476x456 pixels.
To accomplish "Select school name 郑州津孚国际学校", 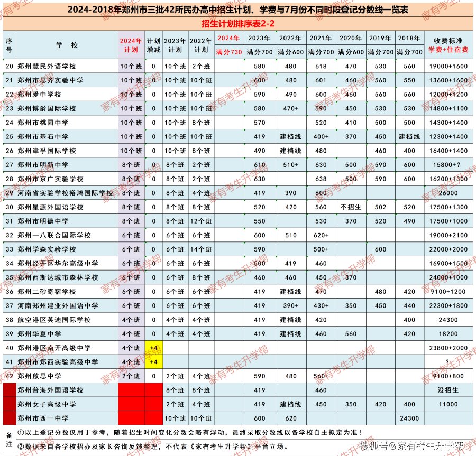I will pyautogui.click(x=47, y=151).
